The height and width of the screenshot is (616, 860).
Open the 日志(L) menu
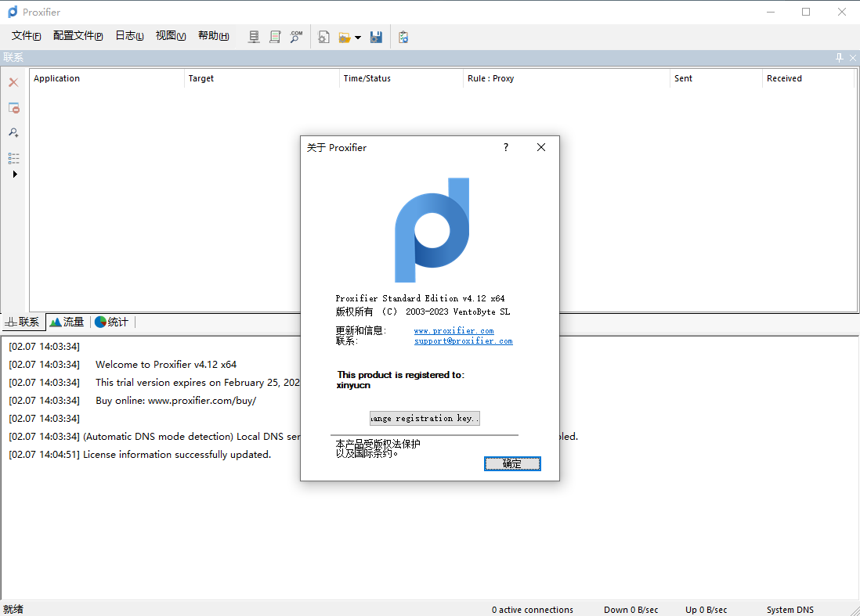click(x=129, y=36)
